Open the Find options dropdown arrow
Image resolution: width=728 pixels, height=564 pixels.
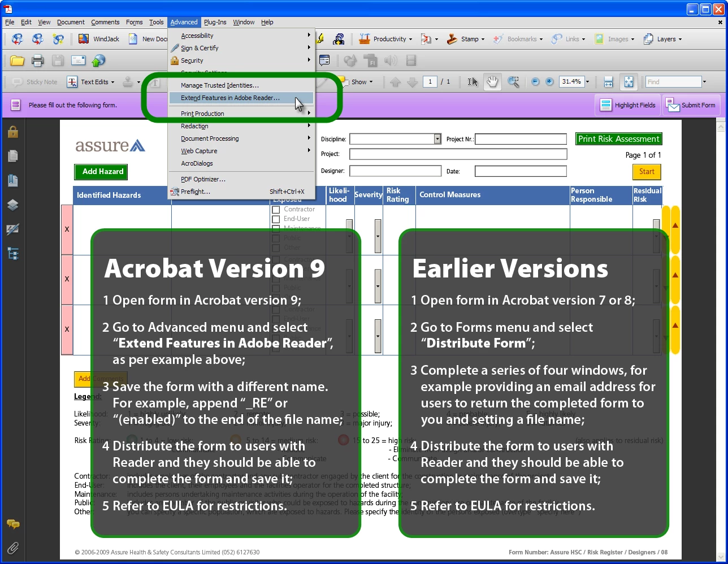point(704,82)
